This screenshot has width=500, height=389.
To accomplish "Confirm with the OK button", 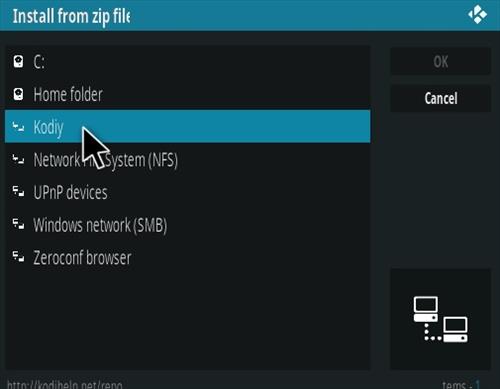I will tap(440, 61).
